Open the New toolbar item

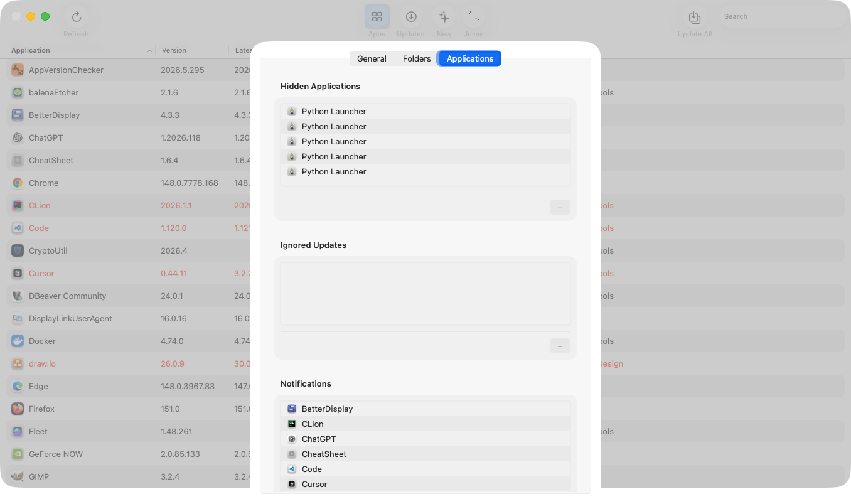[444, 17]
